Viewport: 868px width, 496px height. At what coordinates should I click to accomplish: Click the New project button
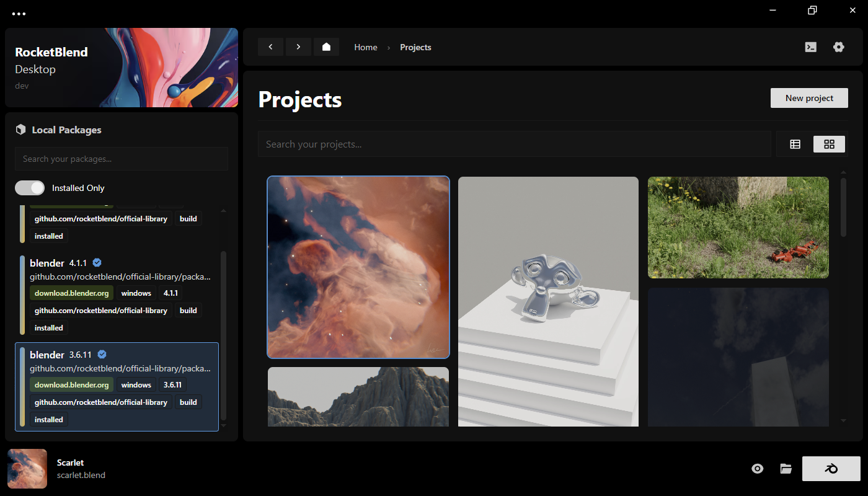(809, 98)
